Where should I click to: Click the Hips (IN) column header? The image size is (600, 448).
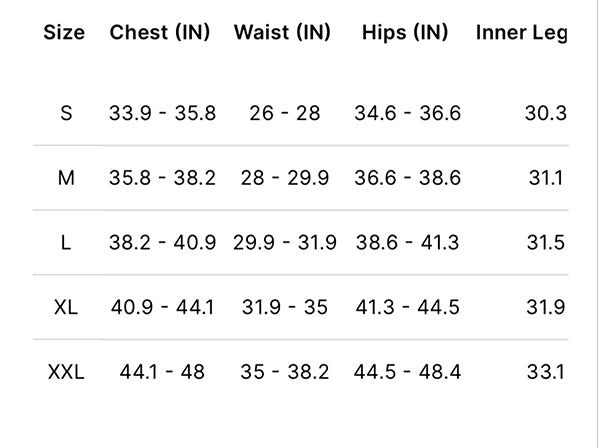pyautogui.click(x=405, y=32)
